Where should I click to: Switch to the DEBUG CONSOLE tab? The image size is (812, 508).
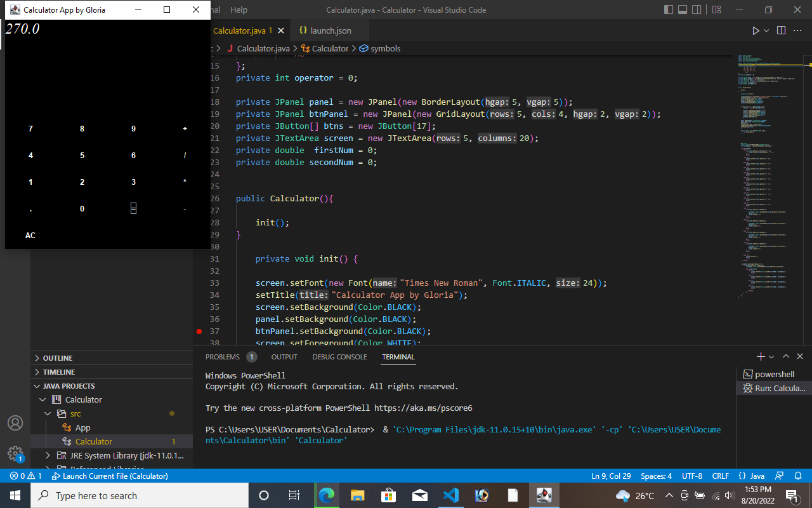[339, 357]
